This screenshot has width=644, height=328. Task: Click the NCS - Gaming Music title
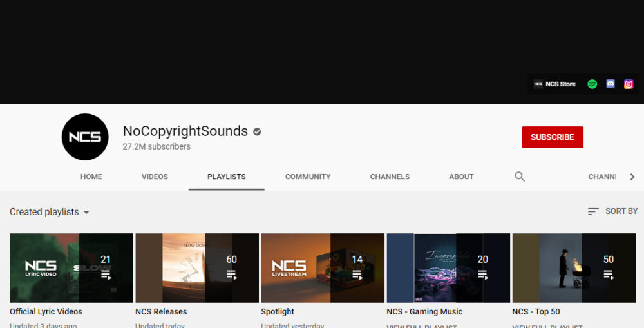(x=424, y=311)
